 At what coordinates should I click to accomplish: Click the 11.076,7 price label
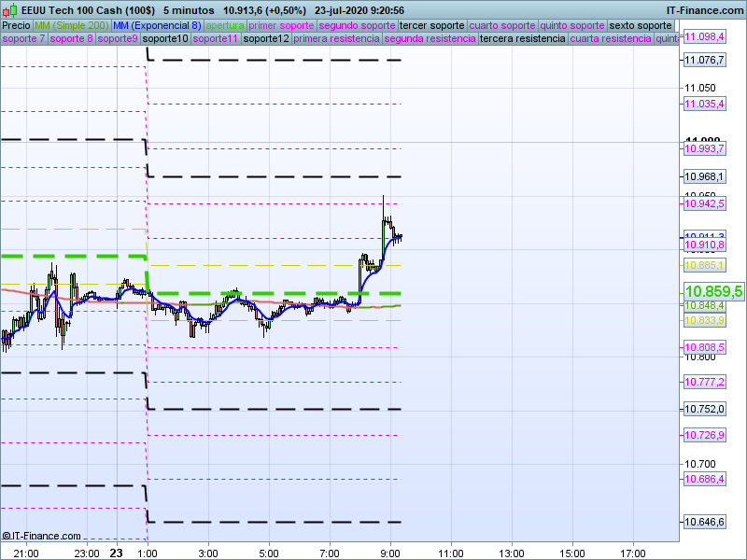pyautogui.click(x=705, y=60)
